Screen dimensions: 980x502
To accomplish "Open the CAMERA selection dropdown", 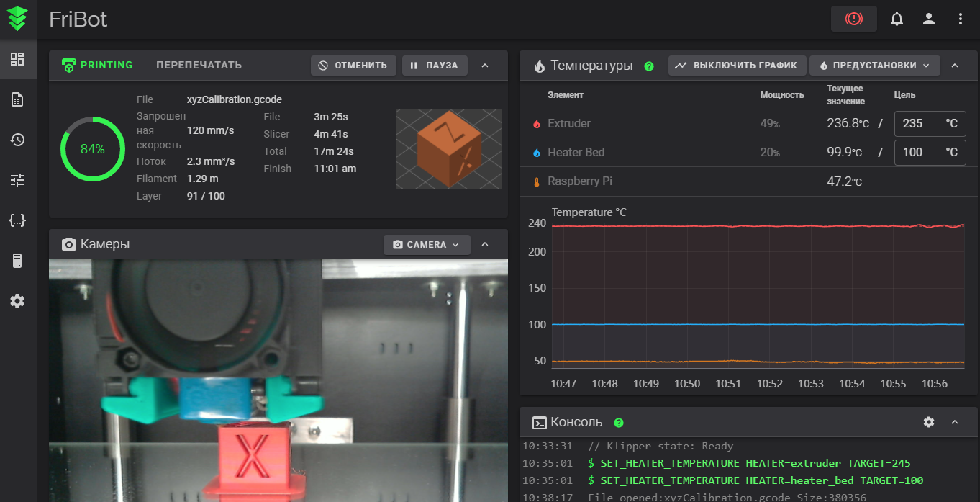I will pos(427,245).
